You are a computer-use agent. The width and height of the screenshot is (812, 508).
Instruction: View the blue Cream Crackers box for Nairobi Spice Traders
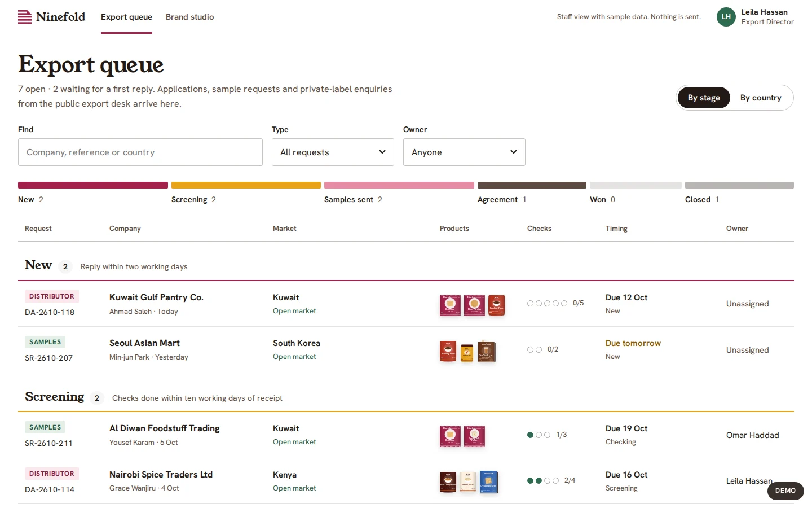(x=489, y=482)
